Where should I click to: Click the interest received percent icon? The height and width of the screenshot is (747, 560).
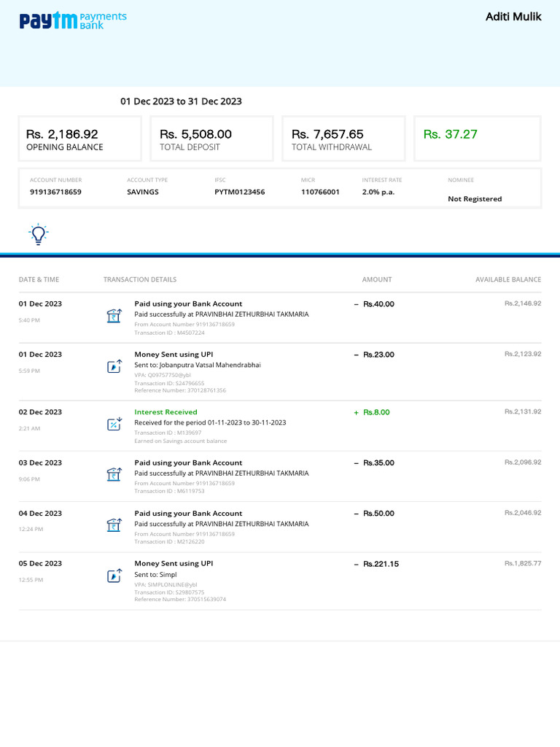pos(114,424)
